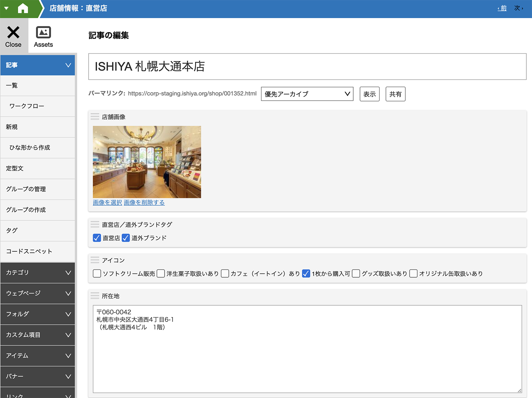Click the article title field ISHIYA 札幌大通本店

click(307, 66)
